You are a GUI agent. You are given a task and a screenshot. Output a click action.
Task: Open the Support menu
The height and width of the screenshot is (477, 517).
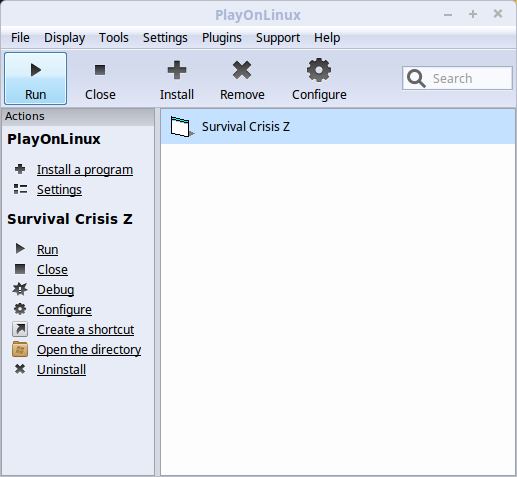pos(278,38)
